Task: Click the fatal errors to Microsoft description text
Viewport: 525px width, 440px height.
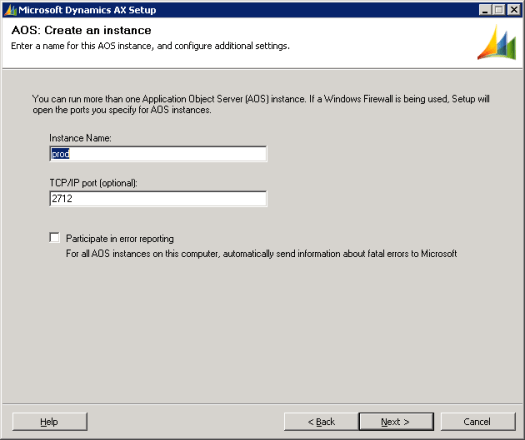Action: click(x=261, y=253)
